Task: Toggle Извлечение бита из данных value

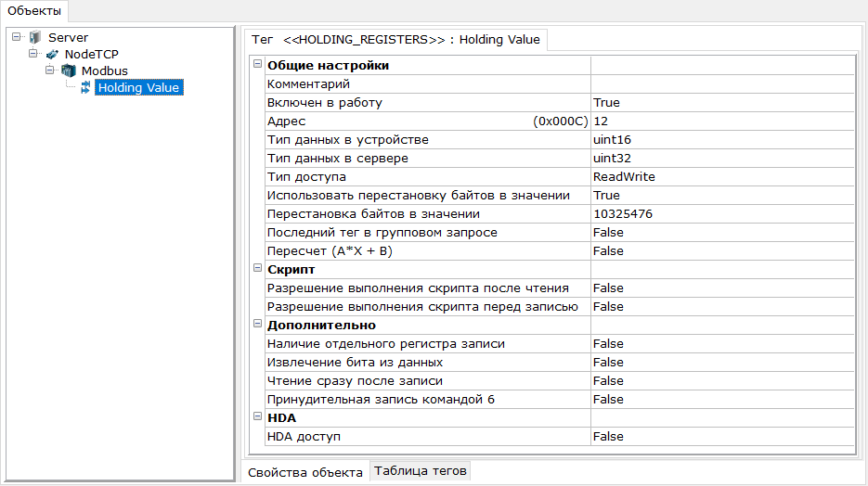Action: [x=722, y=362]
